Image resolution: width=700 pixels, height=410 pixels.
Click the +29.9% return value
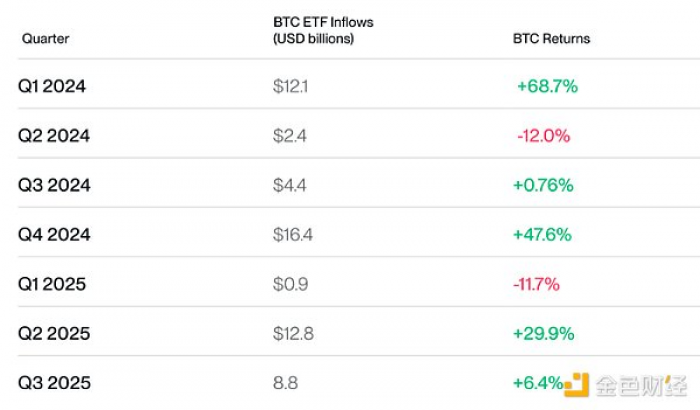click(543, 333)
